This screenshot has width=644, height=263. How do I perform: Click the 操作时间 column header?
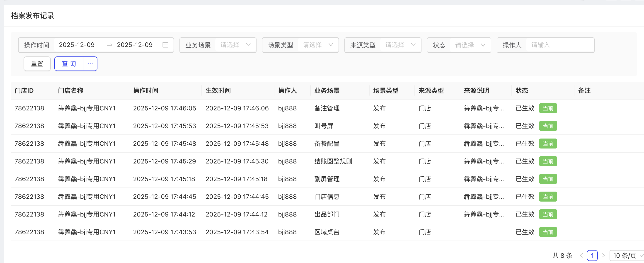[145, 91]
